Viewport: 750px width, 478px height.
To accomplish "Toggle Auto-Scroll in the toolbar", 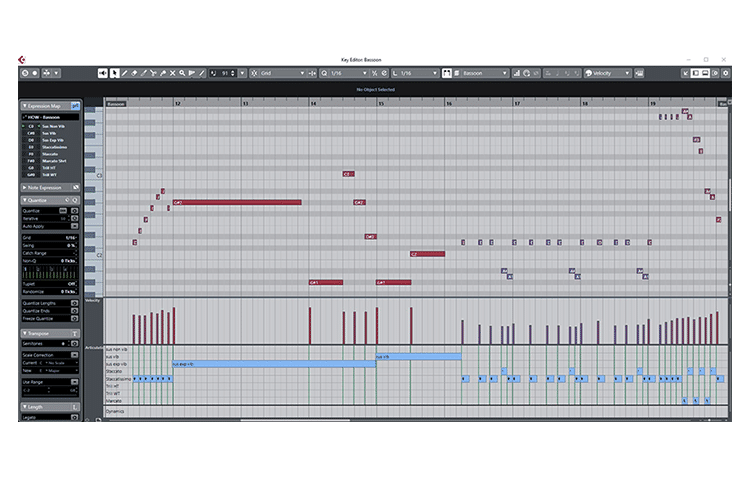I will coord(46,73).
